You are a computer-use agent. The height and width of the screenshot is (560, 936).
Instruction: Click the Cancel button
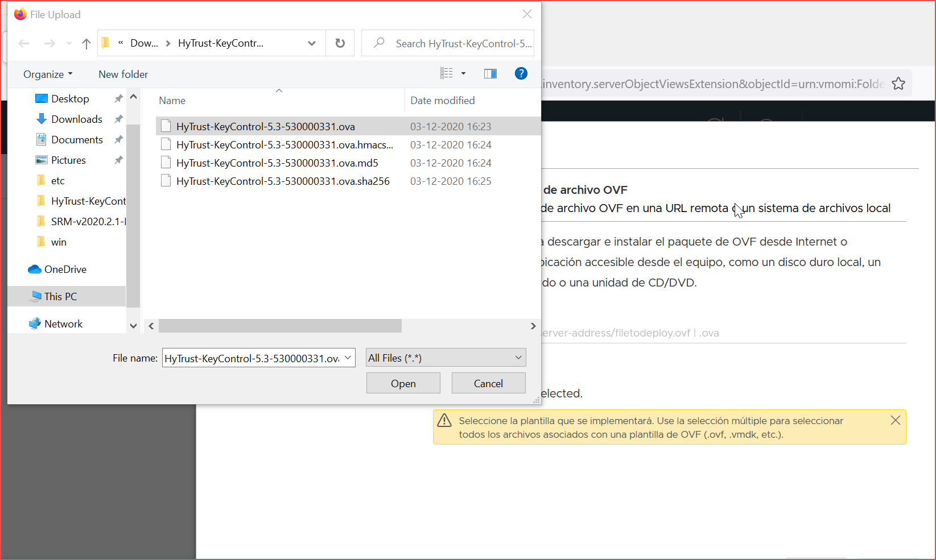pos(488,383)
